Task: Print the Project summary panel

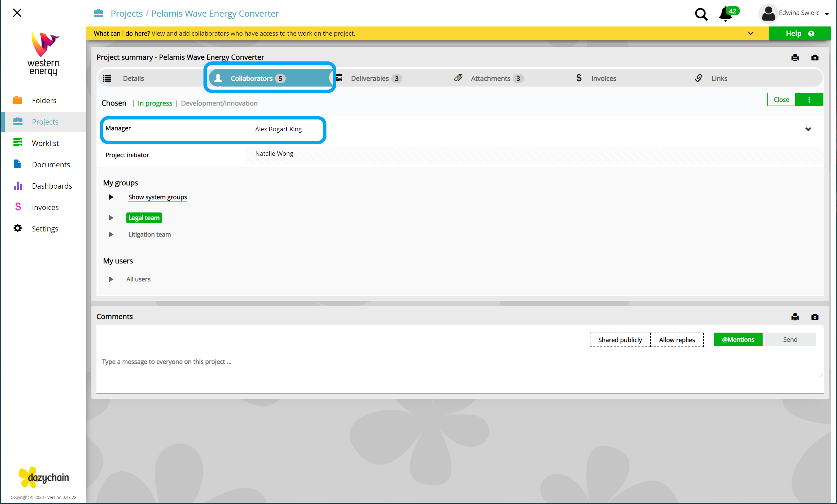Action: 795,58
